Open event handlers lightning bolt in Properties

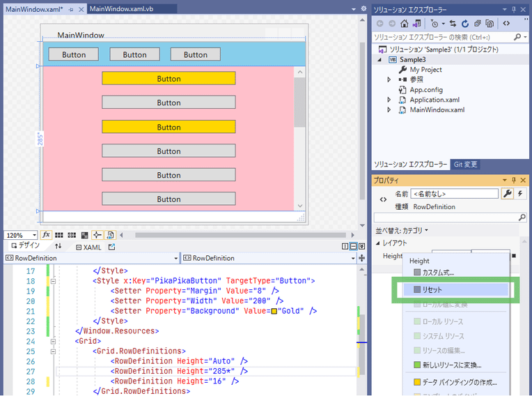[520, 194]
